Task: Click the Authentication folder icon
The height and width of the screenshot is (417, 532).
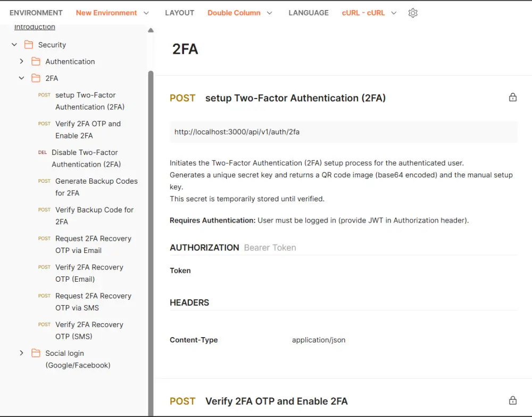Action: [x=36, y=61]
